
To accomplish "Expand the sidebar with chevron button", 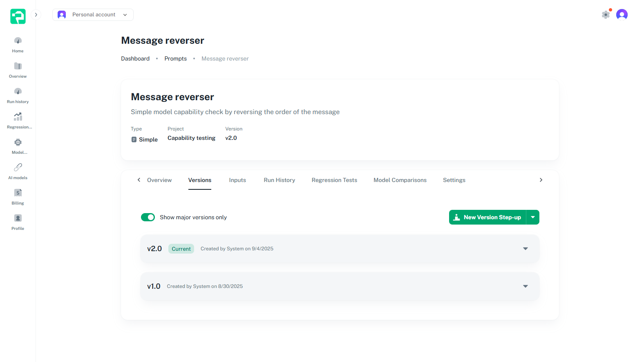I will click(36, 15).
